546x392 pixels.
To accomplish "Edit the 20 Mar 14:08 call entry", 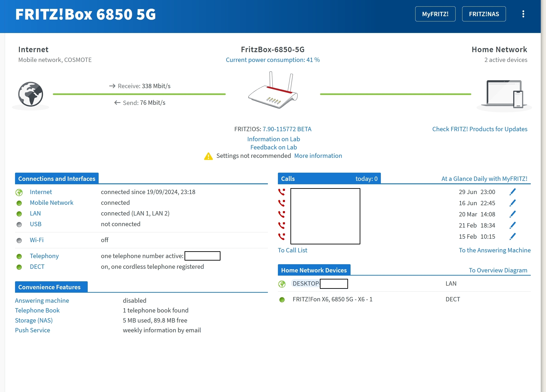I will coord(513,214).
